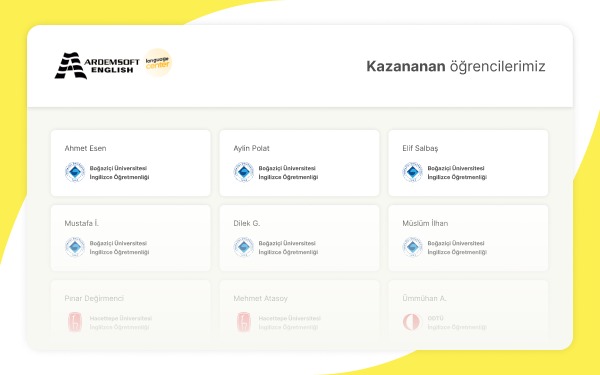Screen dimensions: 600x375
Task: Open the Dilek G. student card
Action: 299,238
